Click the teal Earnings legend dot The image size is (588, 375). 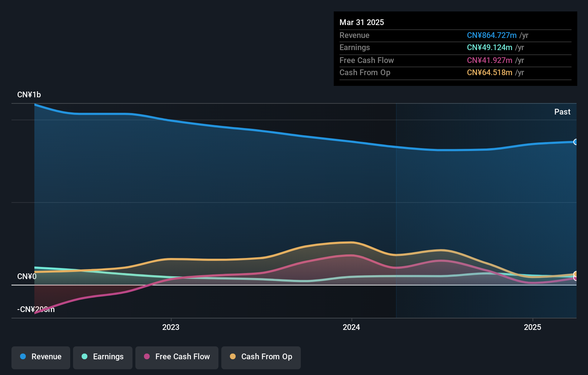(85, 356)
